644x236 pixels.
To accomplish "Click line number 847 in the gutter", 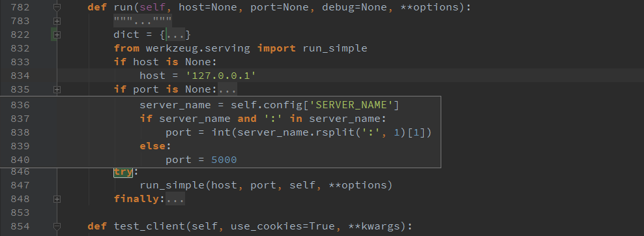I will coord(20,186).
